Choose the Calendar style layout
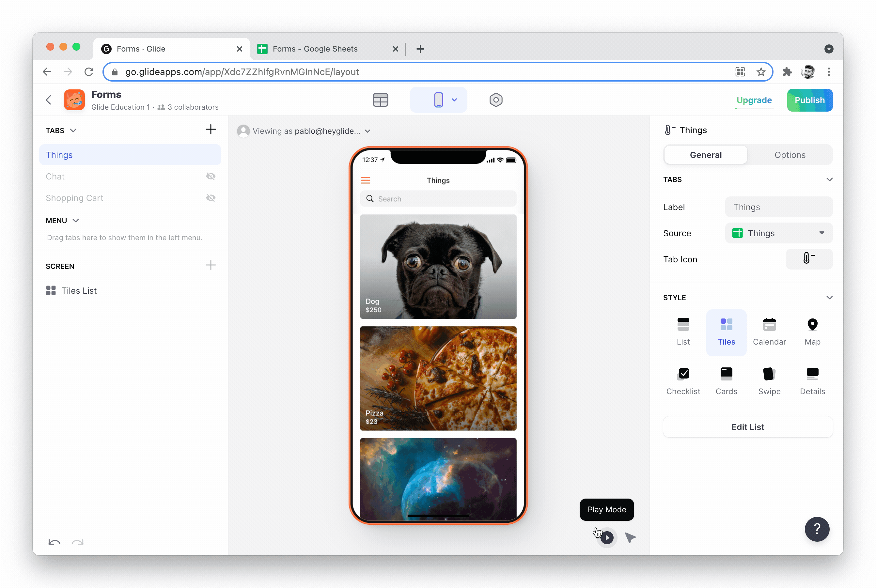Image resolution: width=876 pixels, height=588 pixels. click(769, 332)
